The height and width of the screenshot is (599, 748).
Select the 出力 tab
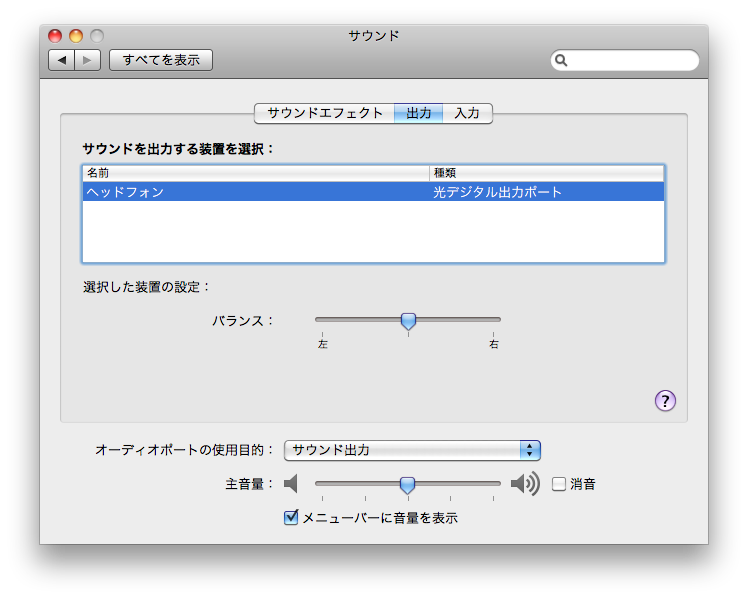point(419,113)
